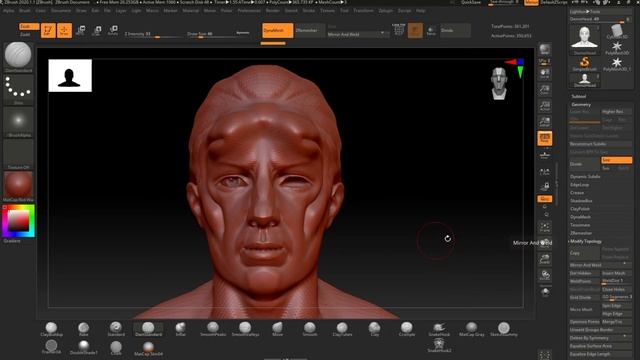Click the Zoom canvas icon
The height and width of the screenshot is (360, 640).
[544, 90]
